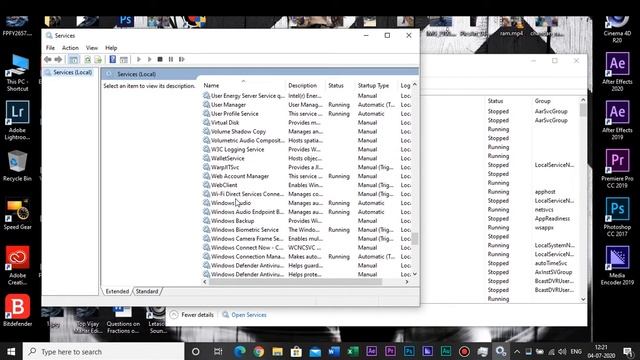Screen dimensions: 640x360
Task: Sort by the Startup Type column header
Action: click(373, 85)
